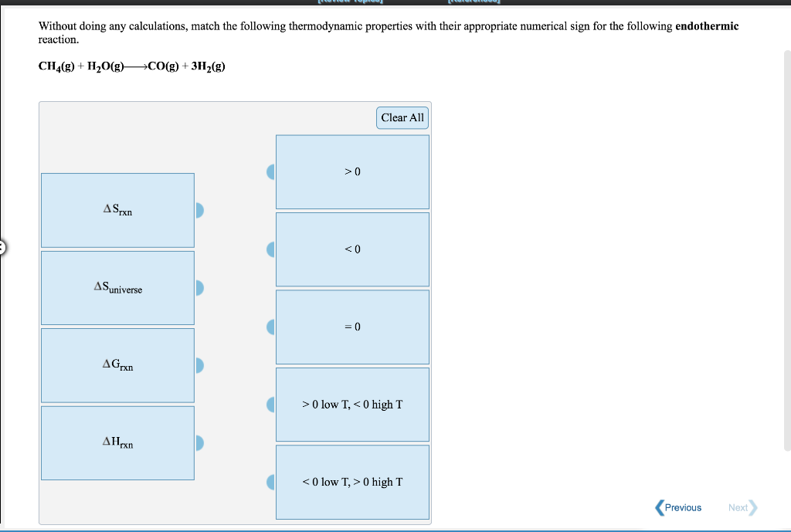Click the connector dot for the '> 0' answer

point(270,171)
